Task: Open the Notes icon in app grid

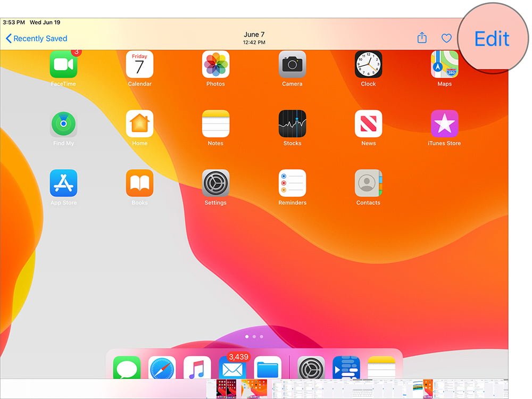Action: point(216,123)
